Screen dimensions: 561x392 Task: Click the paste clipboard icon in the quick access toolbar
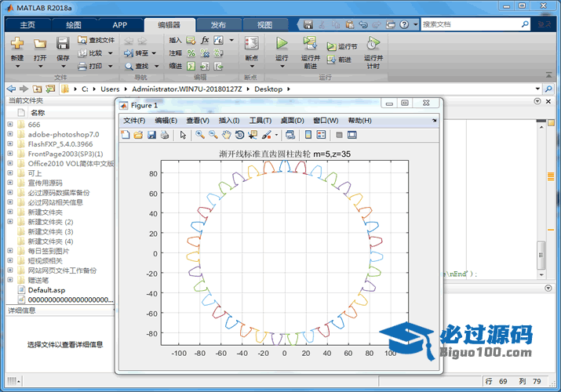350,24
